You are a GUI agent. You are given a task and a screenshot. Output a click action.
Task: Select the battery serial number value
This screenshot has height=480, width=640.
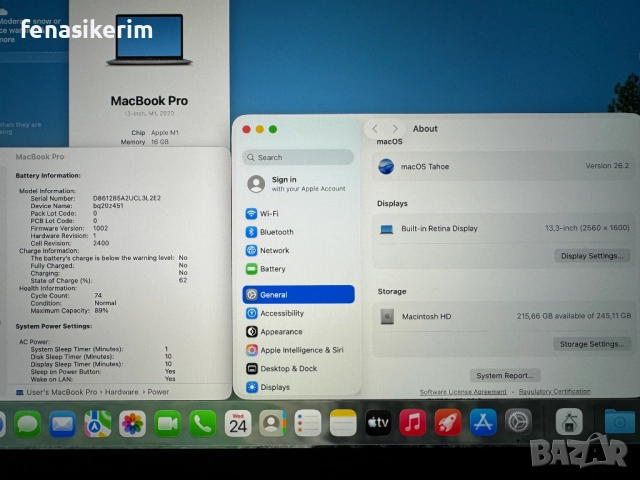click(x=127, y=198)
